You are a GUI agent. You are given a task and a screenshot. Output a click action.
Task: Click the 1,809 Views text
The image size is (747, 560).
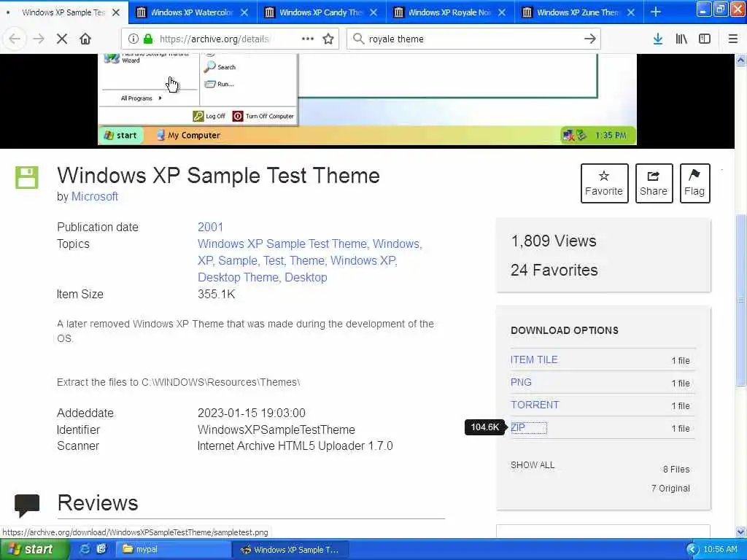[x=554, y=241]
